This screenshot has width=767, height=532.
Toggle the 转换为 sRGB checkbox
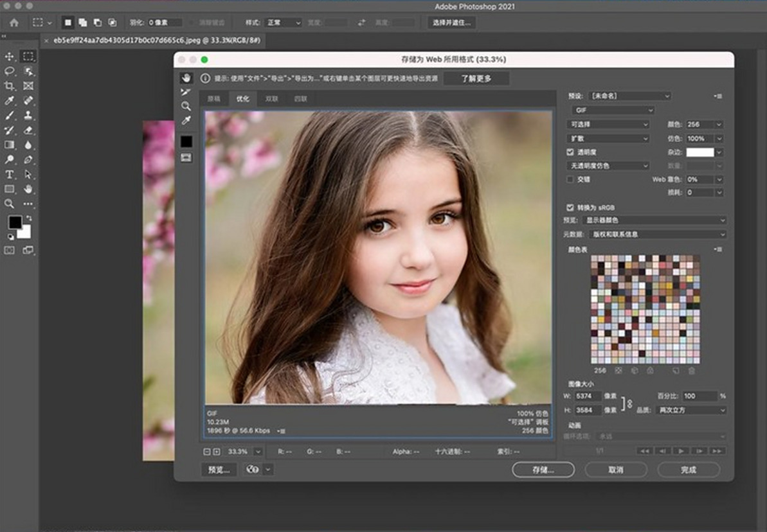570,208
